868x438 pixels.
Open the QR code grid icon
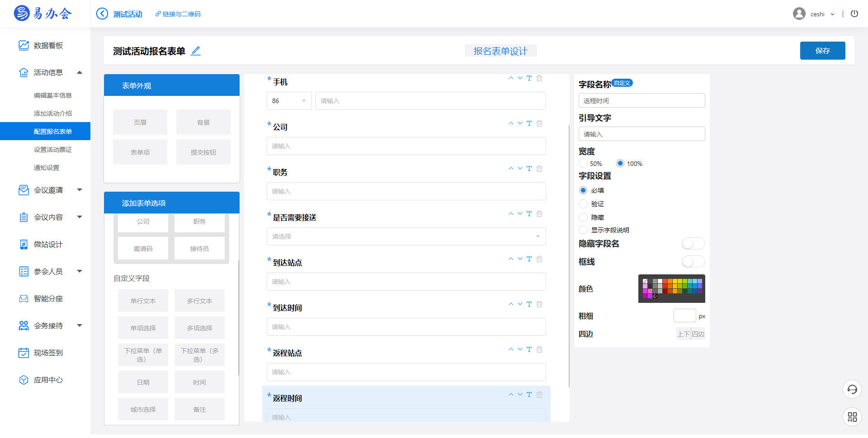click(x=852, y=416)
